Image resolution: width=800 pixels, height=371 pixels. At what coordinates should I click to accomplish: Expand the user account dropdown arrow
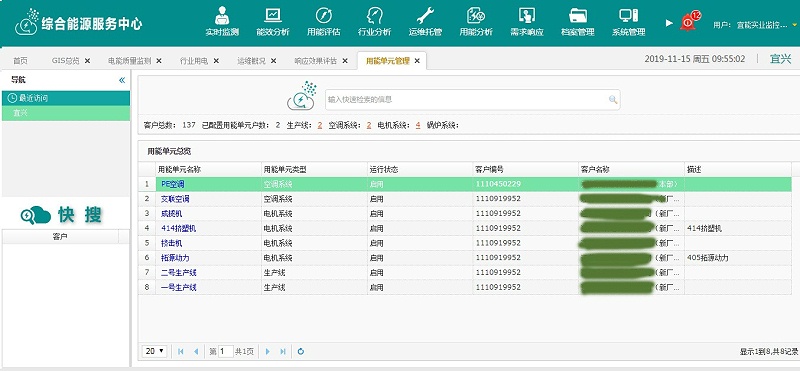[795, 24]
